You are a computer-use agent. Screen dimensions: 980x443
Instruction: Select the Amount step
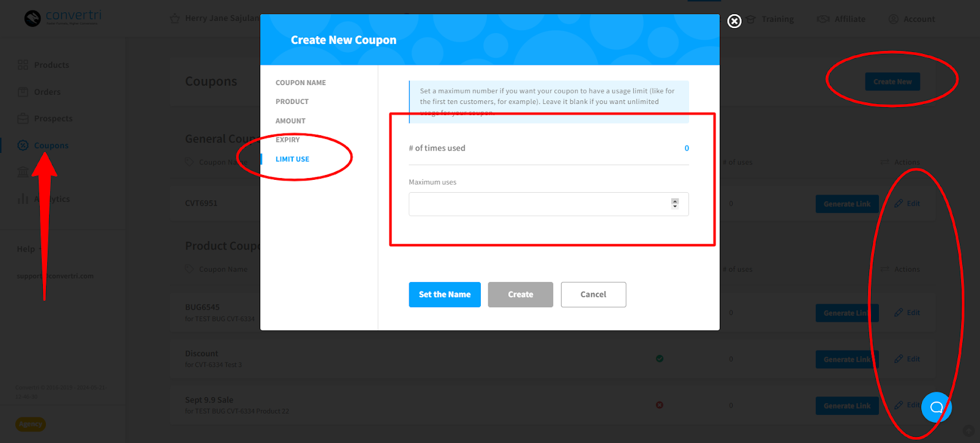click(290, 121)
